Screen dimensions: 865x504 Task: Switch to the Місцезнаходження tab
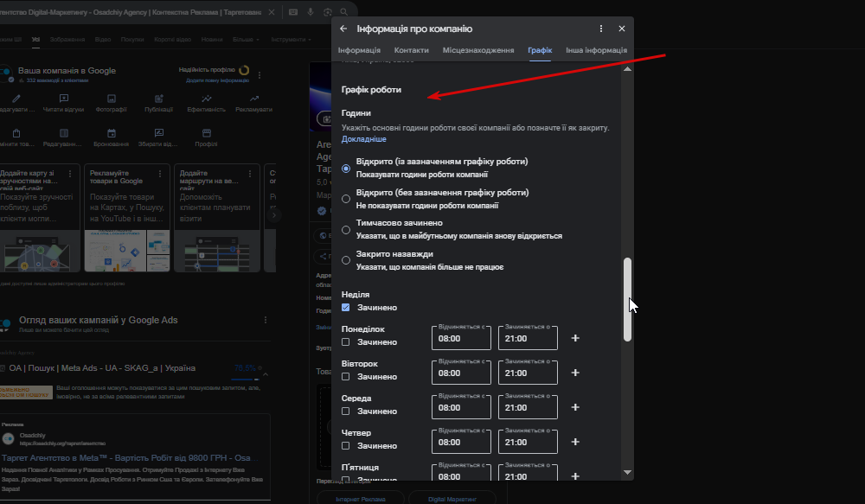point(478,50)
